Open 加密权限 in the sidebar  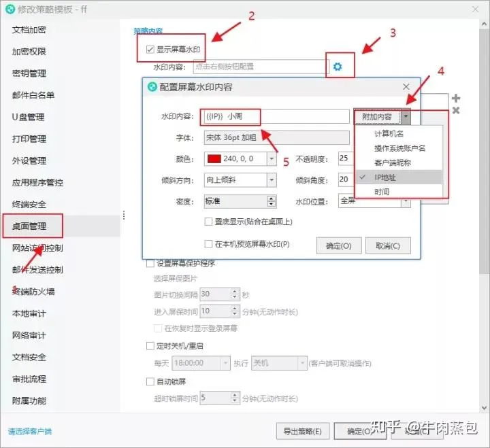coord(29,52)
